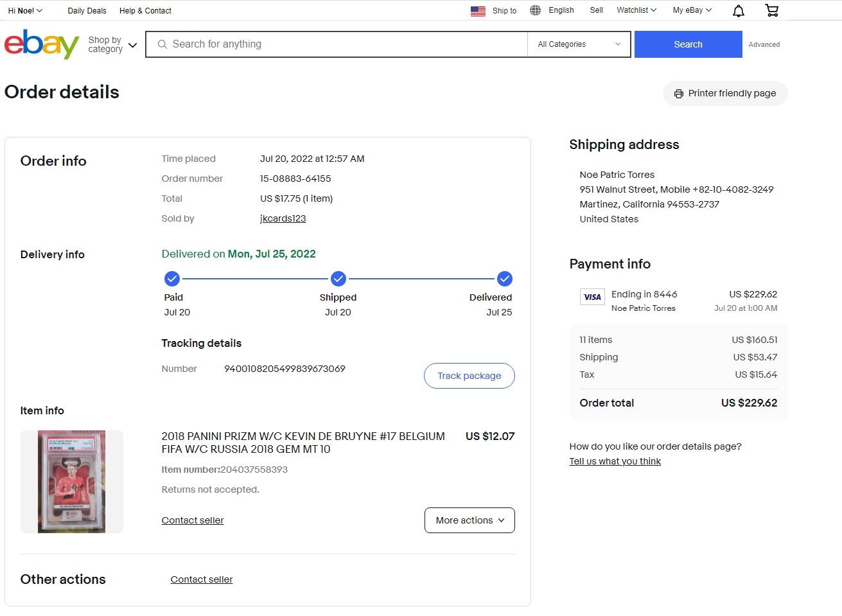Open the Kevin De Bruyne card thumbnail
This screenshot has height=616, width=842.
pos(72,482)
